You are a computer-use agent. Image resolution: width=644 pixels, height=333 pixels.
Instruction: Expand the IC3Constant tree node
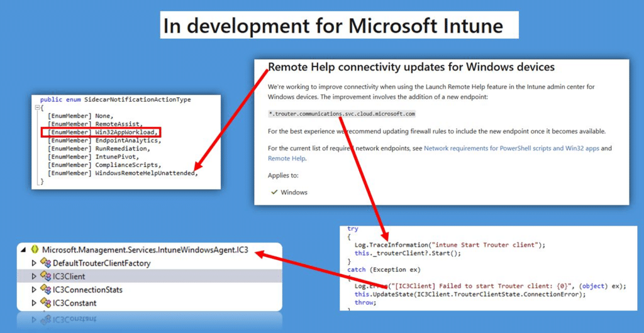pos(35,303)
